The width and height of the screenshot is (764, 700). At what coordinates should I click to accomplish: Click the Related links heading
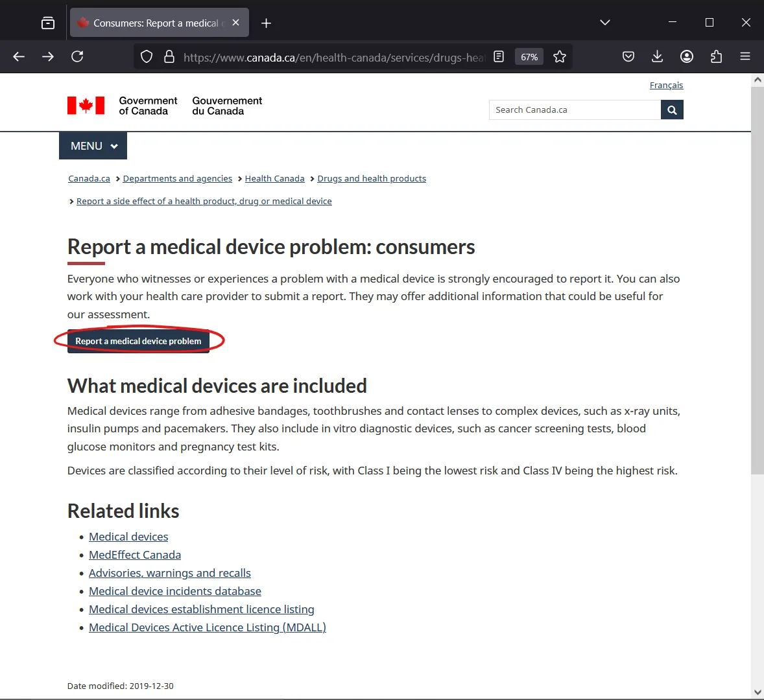pyautogui.click(x=123, y=511)
